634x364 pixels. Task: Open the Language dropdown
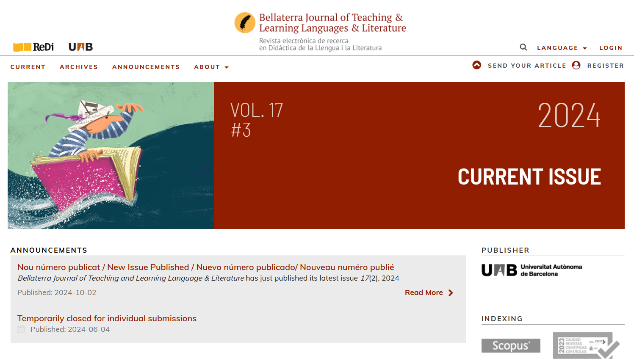562,48
